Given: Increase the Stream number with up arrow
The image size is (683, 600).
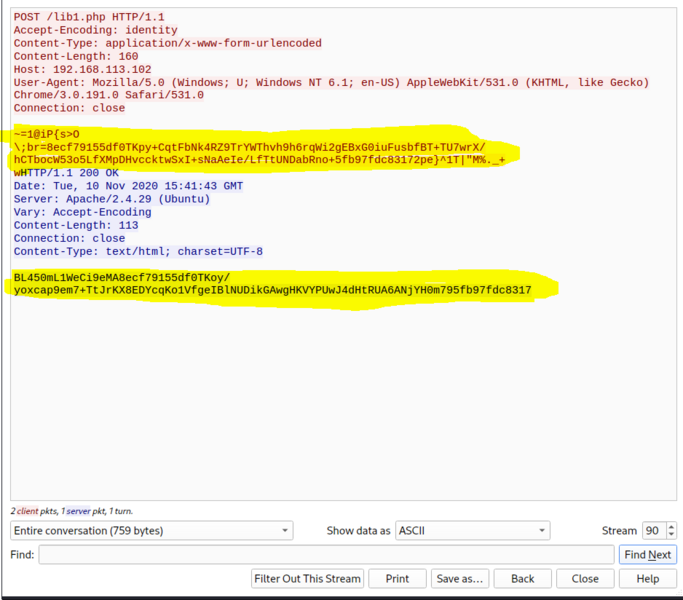Looking at the screenshot, I should [671, 526].
